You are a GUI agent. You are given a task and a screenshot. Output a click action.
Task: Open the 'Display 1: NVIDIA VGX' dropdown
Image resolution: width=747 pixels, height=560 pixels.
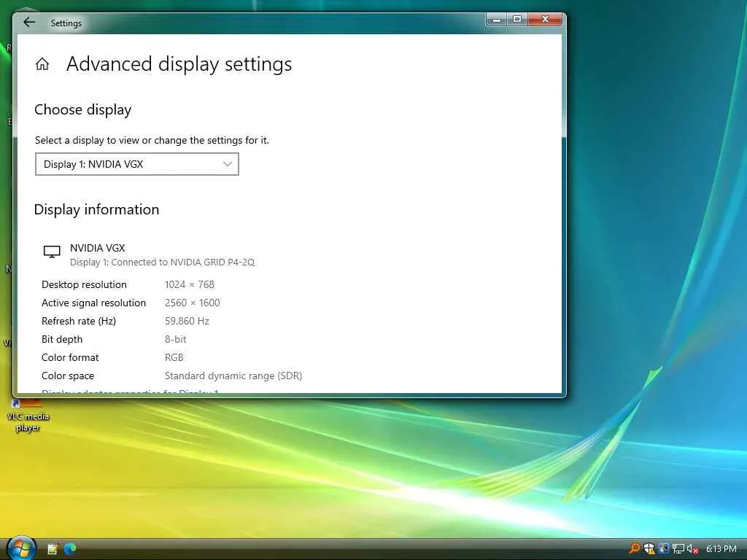pyautogui.click(x=136, y=164)
